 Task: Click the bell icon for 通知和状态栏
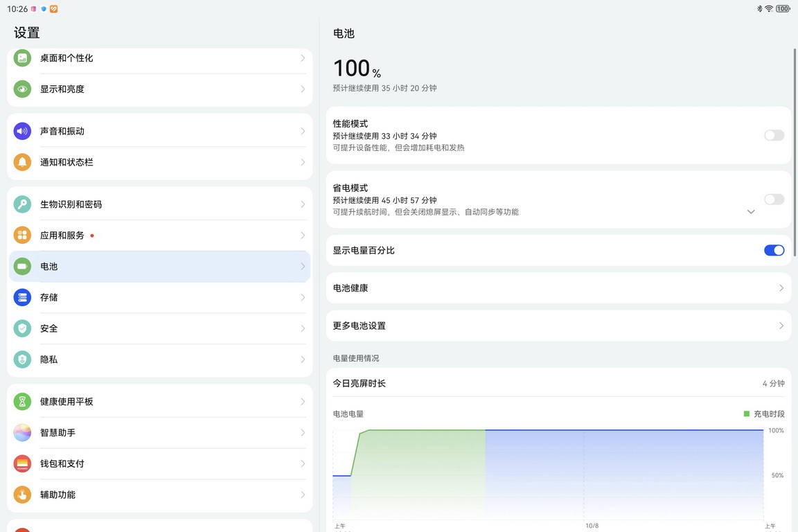[22, 162]
